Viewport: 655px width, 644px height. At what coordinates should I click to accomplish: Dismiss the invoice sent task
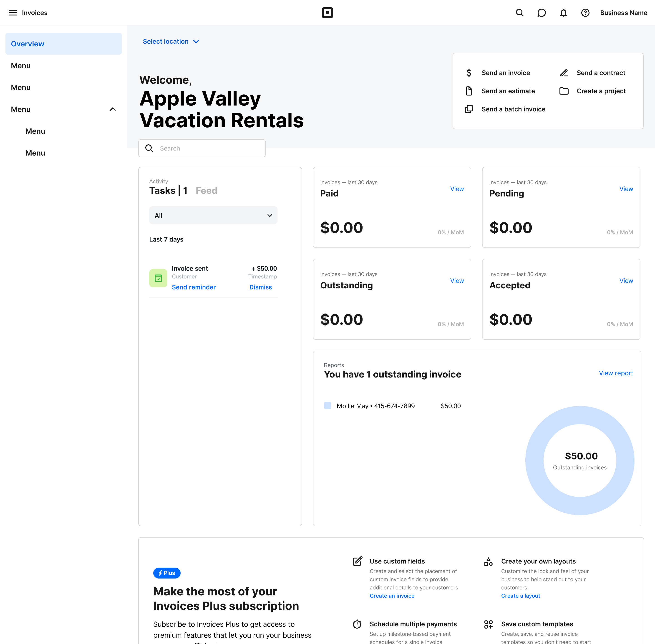[x=260, y=287]
